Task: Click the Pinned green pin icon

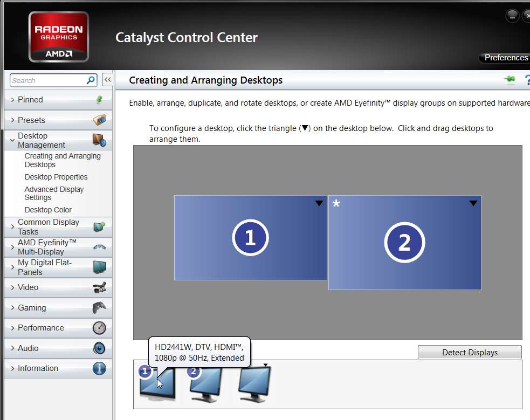Action: [99, 100]
